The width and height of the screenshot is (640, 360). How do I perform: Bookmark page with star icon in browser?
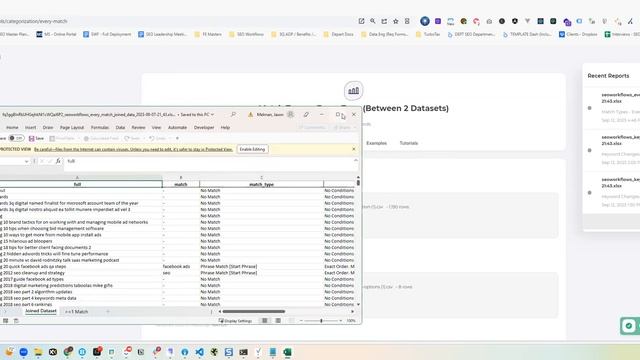coord(396,21)
